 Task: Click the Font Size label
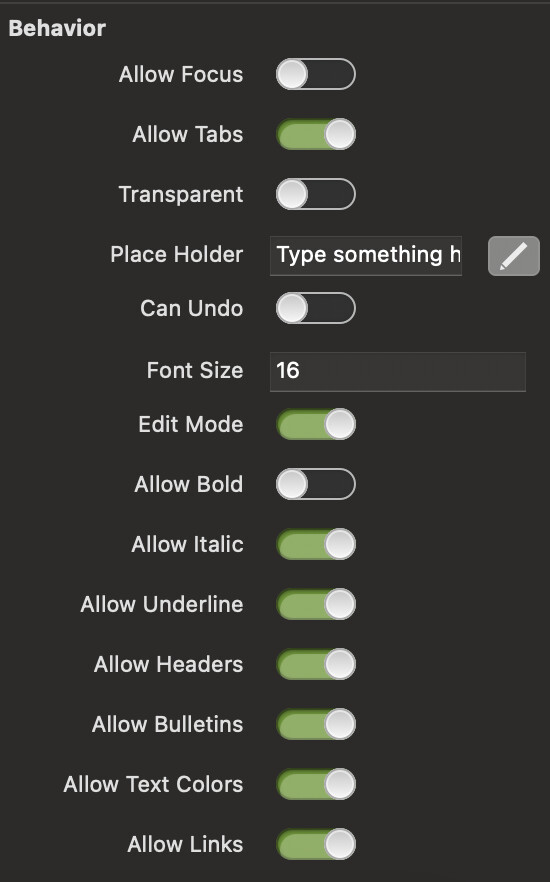coord(195,370)
